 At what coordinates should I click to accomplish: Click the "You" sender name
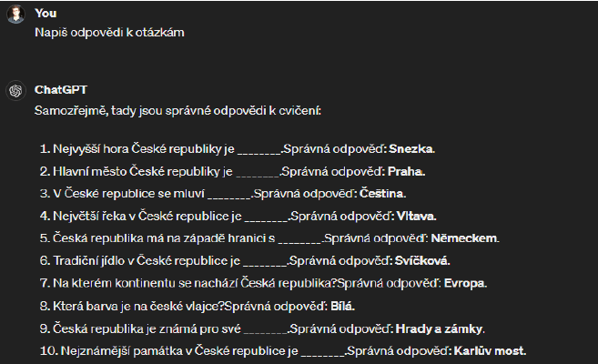pos(45,13)
